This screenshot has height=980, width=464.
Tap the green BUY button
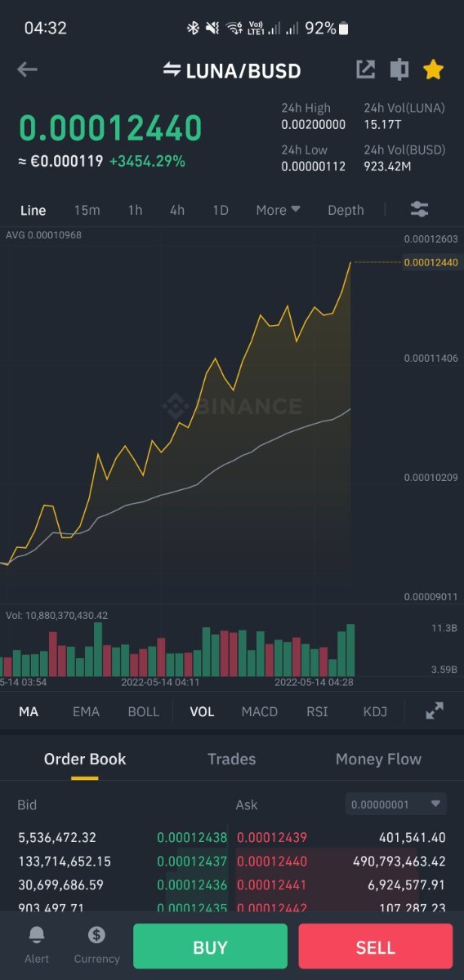pos(210,947)
